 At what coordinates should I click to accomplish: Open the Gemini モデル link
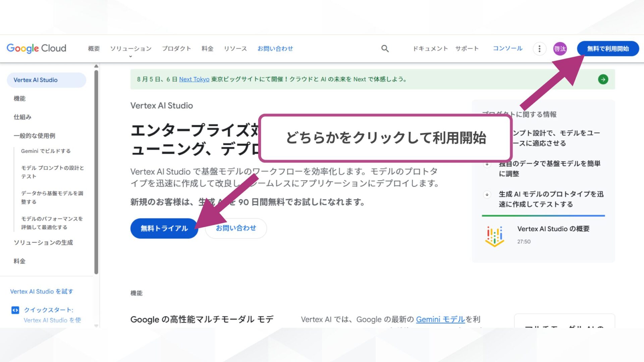pos(440,319)
